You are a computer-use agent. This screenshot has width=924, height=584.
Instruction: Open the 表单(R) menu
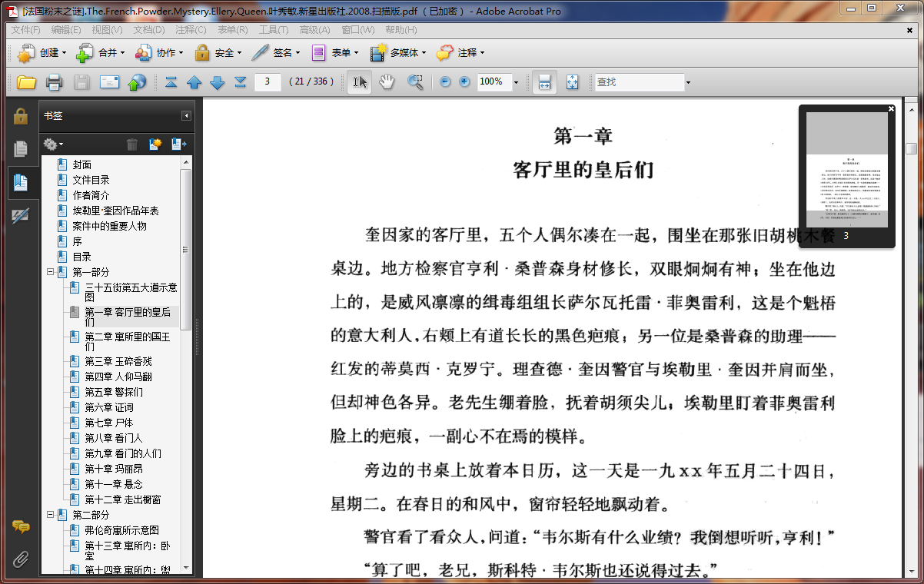pos(232,29)
